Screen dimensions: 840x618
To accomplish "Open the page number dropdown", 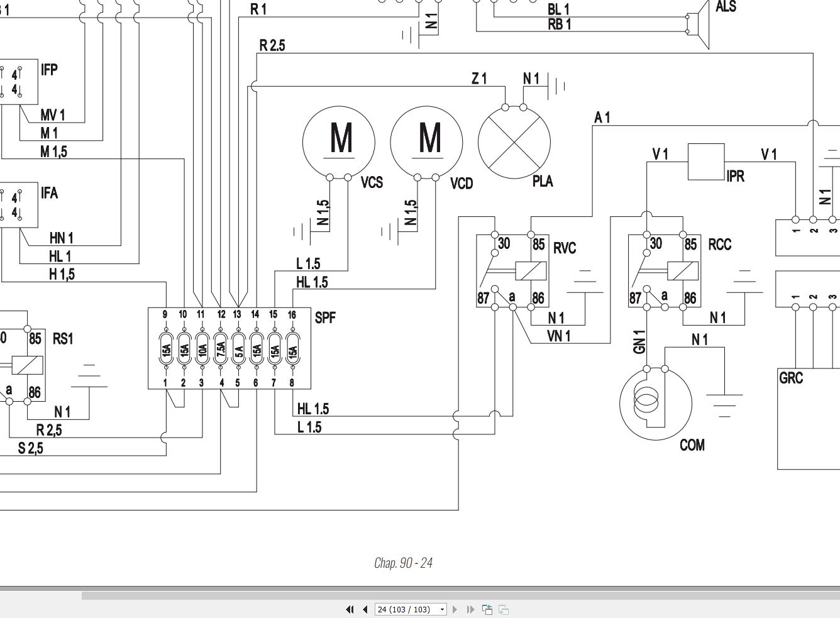I will click(x=443, y=609).
